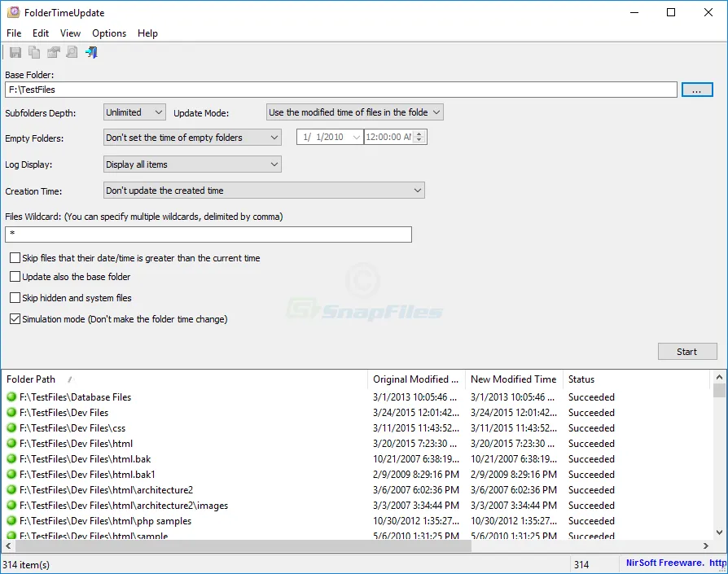
Task: Open the Update Mode dropdown
Action: point(355,112)
